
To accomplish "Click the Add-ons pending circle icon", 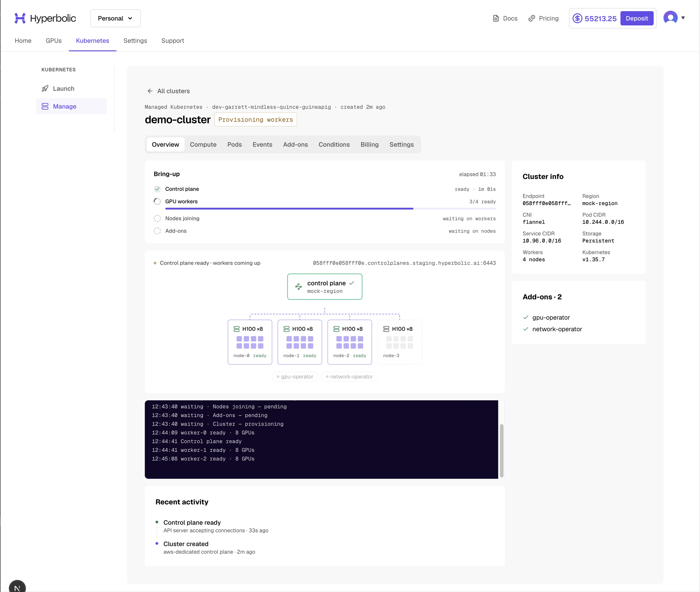I will click(x=157, y=231).
